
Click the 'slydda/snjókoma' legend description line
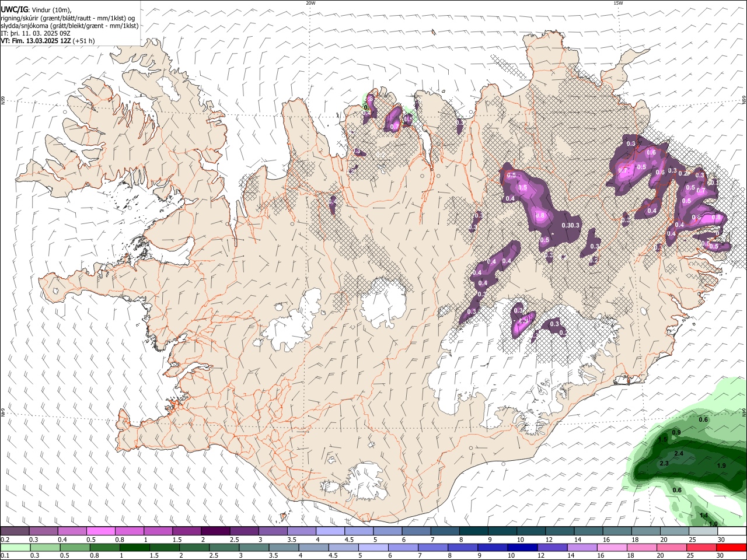[x=69, y=26]
